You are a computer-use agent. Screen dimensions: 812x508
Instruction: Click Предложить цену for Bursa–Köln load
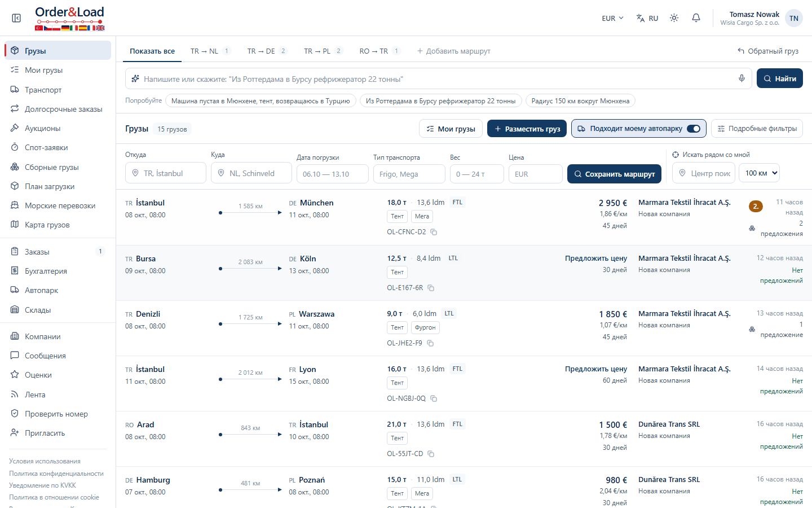coord(596,259)
